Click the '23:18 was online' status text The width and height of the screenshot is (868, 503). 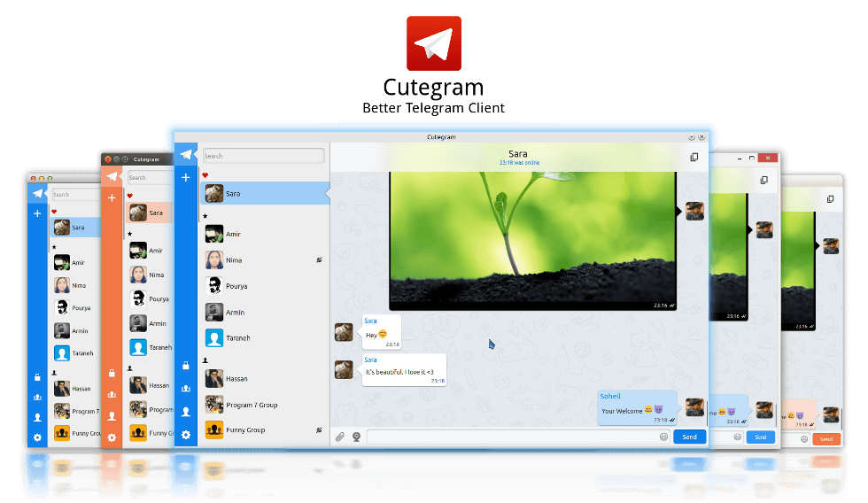tap(519, 163)
